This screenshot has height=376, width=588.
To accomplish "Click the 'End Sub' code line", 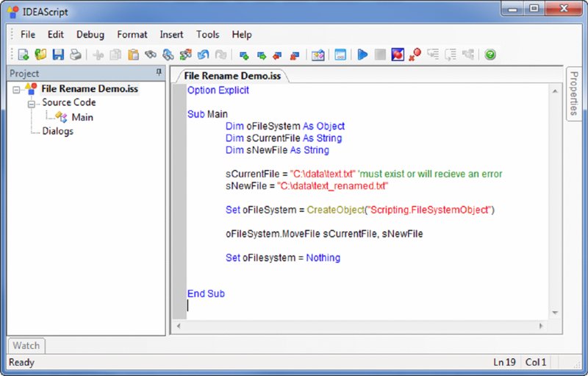I will [206, 294].
